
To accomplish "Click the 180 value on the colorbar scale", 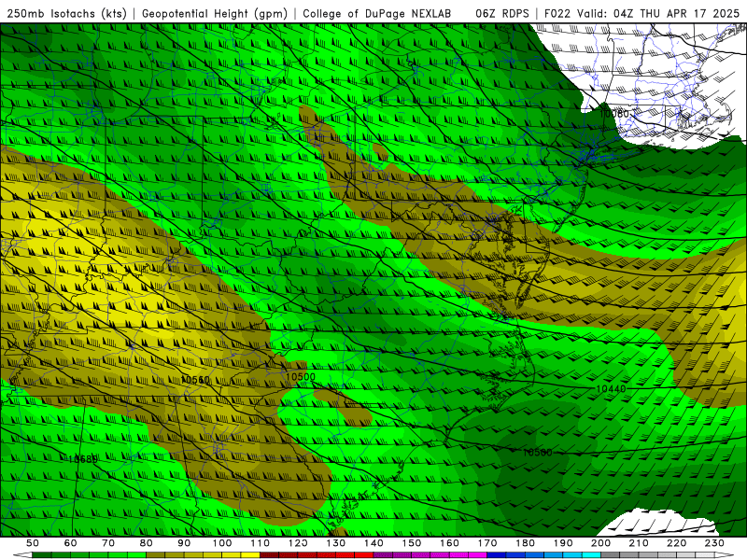I will pos(525,543).
